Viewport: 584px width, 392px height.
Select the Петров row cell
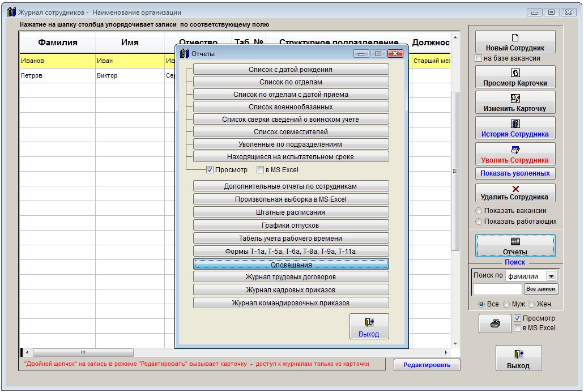[57, 75]
